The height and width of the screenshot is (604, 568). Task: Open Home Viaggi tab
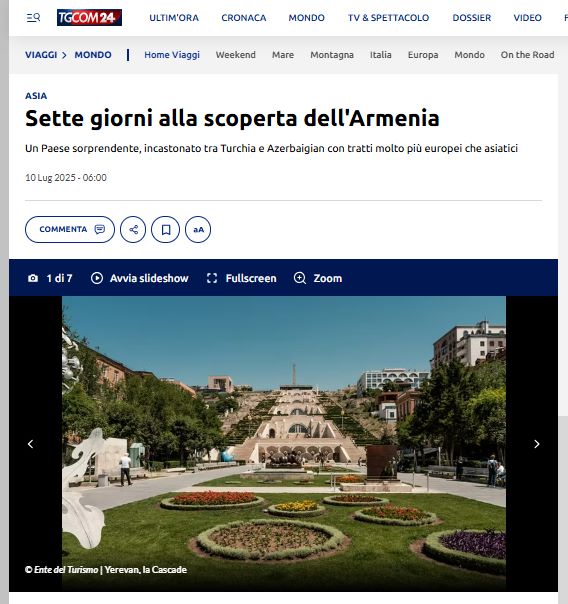(x=172, y=55)
